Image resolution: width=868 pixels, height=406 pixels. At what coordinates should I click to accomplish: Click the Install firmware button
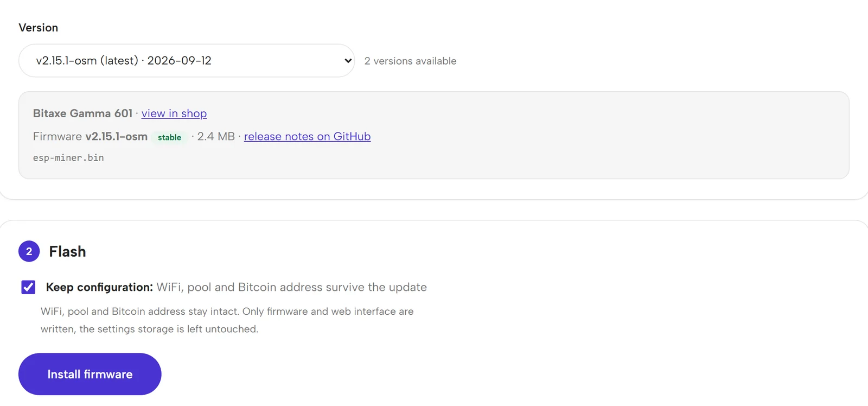click(x=90, y=374)
